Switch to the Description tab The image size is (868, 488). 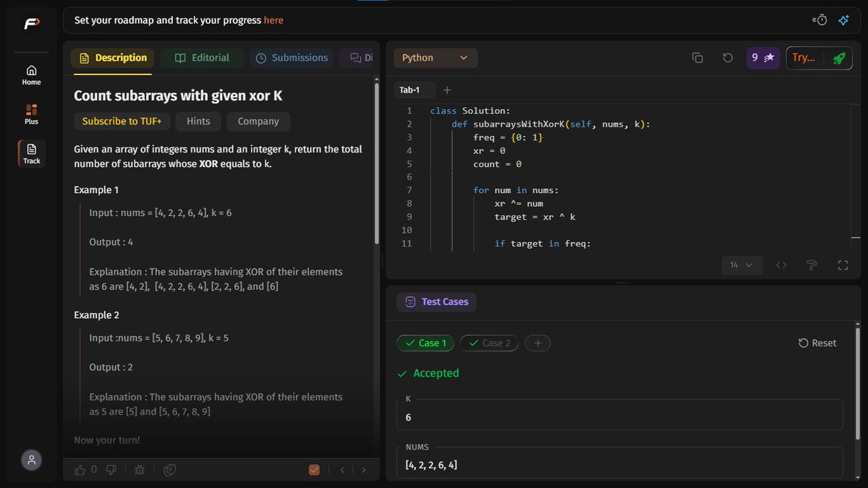click(112, 58)
